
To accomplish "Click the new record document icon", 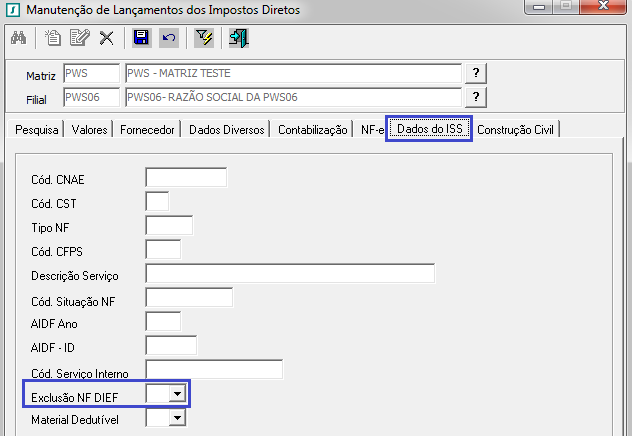I will [x=52, y=38].
